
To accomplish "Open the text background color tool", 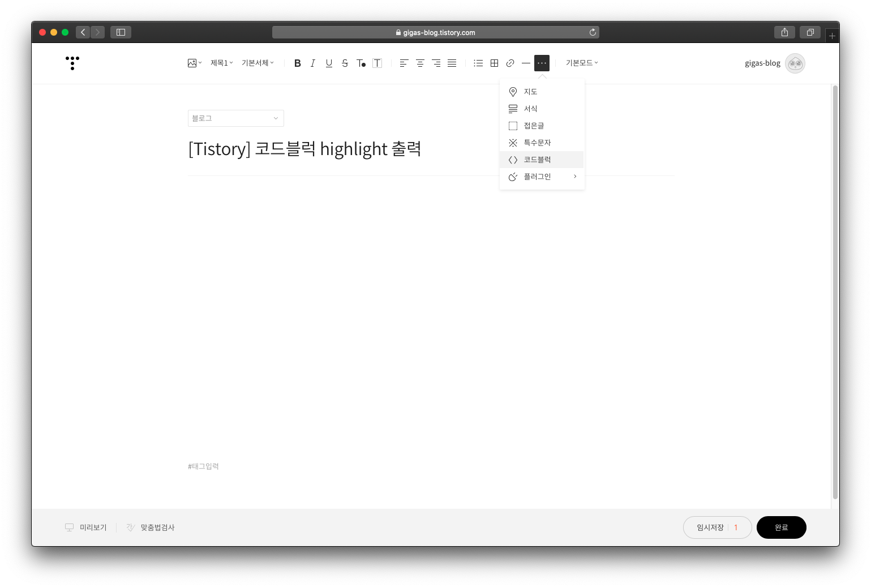I will pos(377,63).
